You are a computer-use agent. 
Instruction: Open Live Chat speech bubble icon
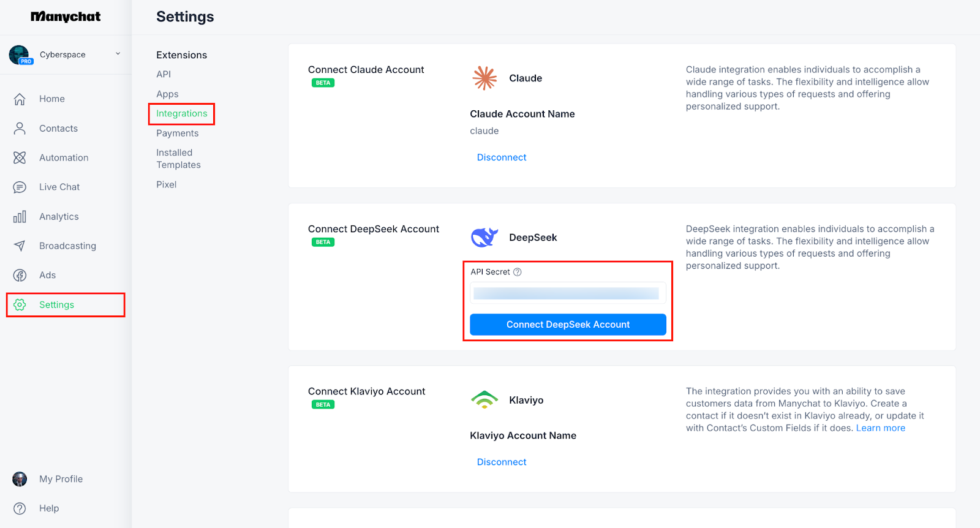[x=20, y=187]
